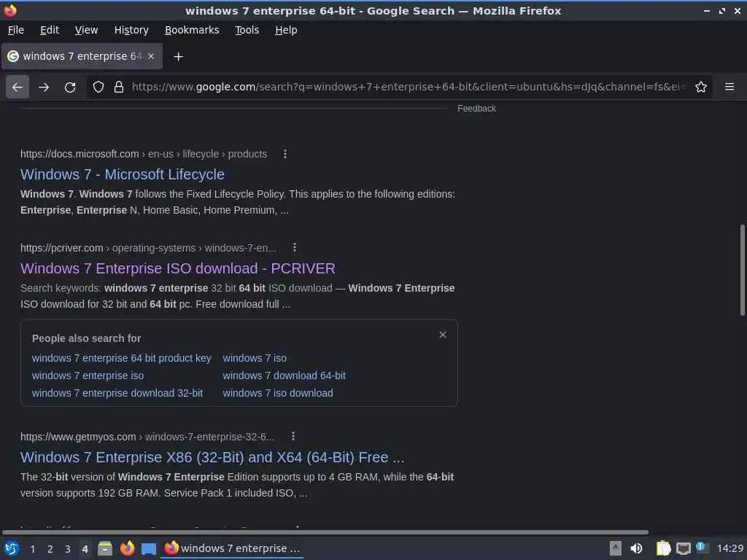Image resolution: width=747 pixels, height=560 pixels.
Task: Close the 'windows 7 enterprise 64' tab
Action: [151, 56]
